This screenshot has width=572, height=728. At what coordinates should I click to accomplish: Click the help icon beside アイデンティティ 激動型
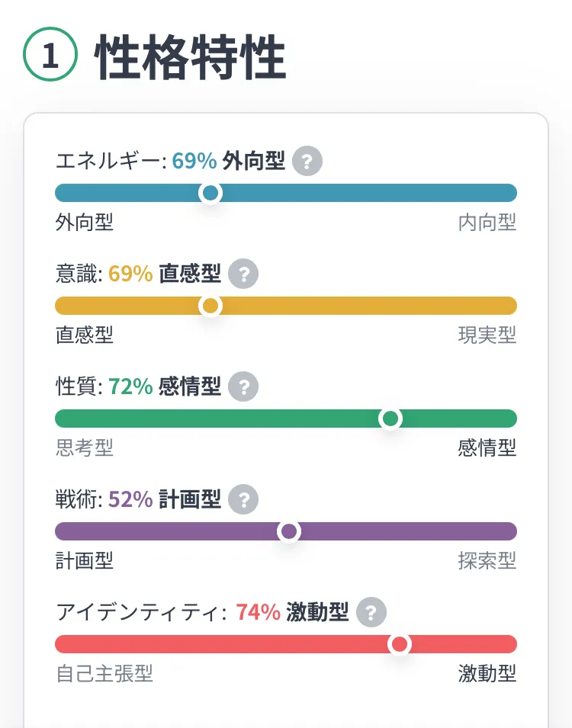(x=371, y=613)
